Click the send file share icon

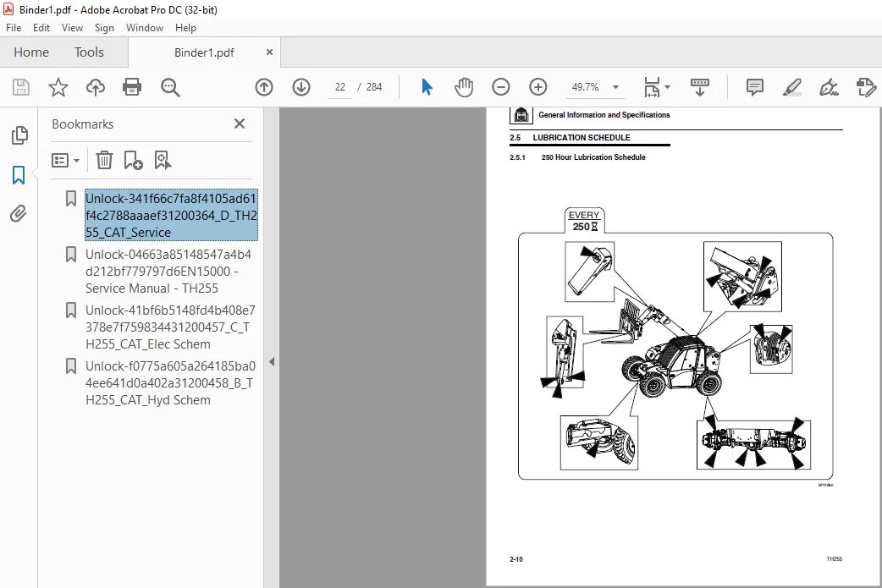click(x=866, y=87)
